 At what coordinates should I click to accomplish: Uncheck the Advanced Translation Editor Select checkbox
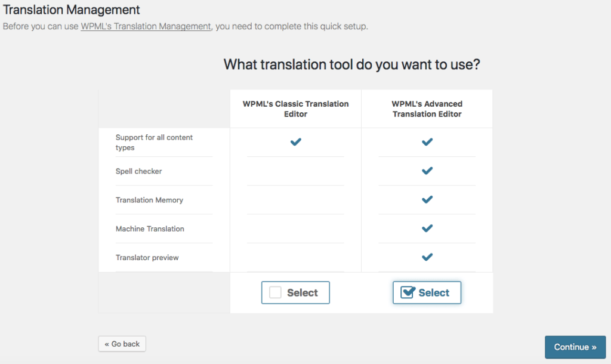click(x=408, y=292)
